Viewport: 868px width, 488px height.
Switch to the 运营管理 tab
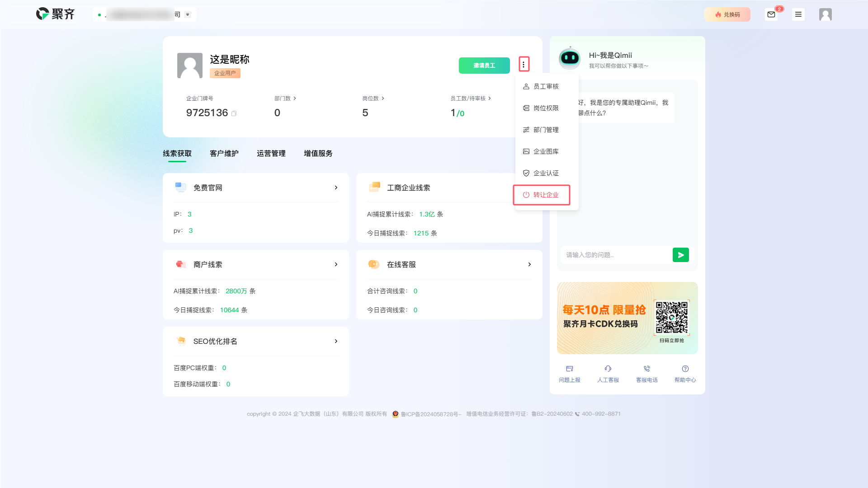point(271,154)
